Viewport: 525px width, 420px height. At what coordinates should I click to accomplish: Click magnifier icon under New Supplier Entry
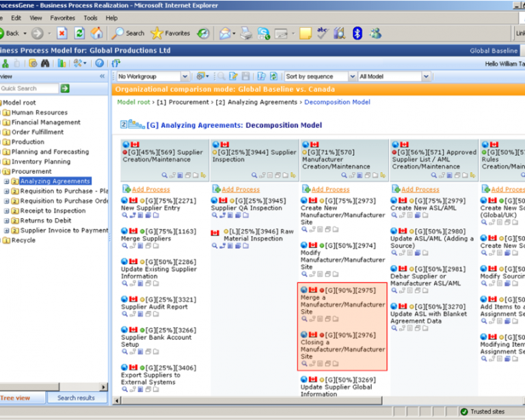(125, 215)
